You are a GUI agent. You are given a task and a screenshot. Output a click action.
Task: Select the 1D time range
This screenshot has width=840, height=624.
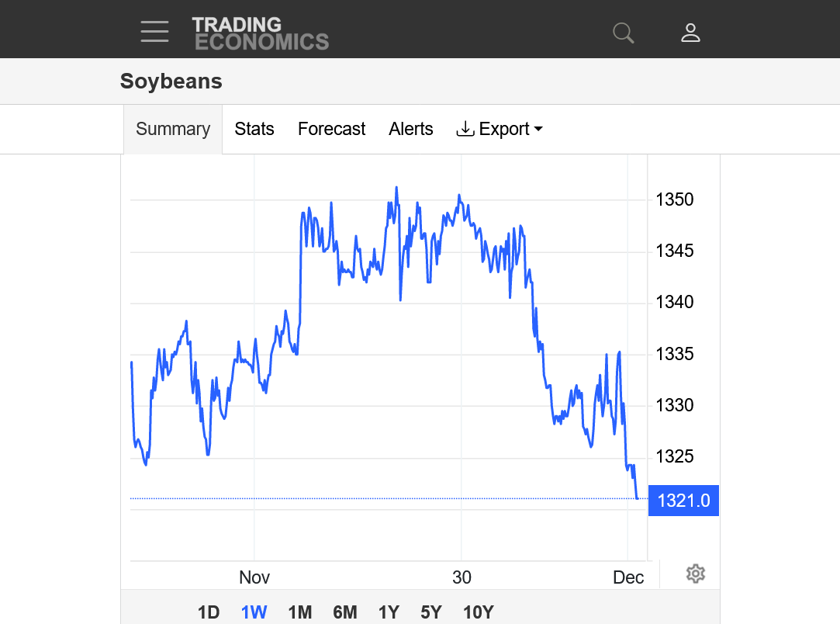point(209,612)
